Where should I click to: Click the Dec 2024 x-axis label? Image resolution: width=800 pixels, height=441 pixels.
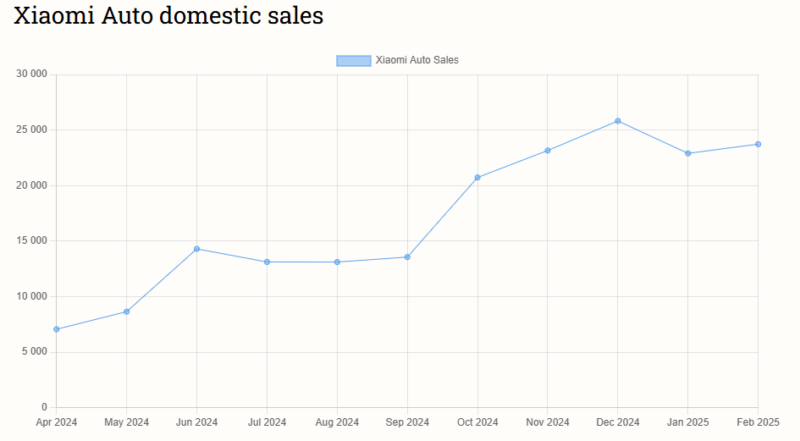618,423
